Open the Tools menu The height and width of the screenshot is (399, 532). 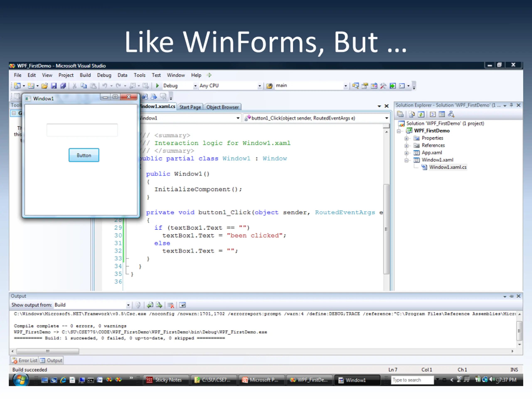[139, 75]
